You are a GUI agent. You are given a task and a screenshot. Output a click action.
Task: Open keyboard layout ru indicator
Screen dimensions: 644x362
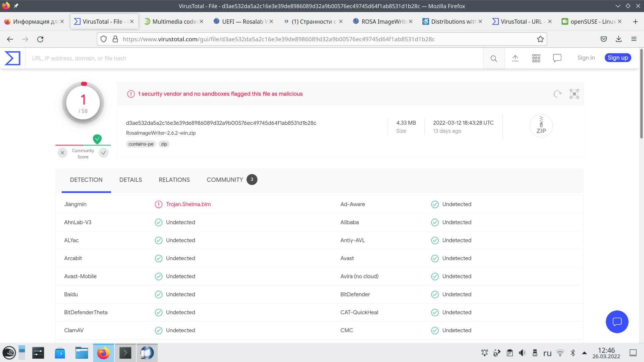click(x=547, y=353)
